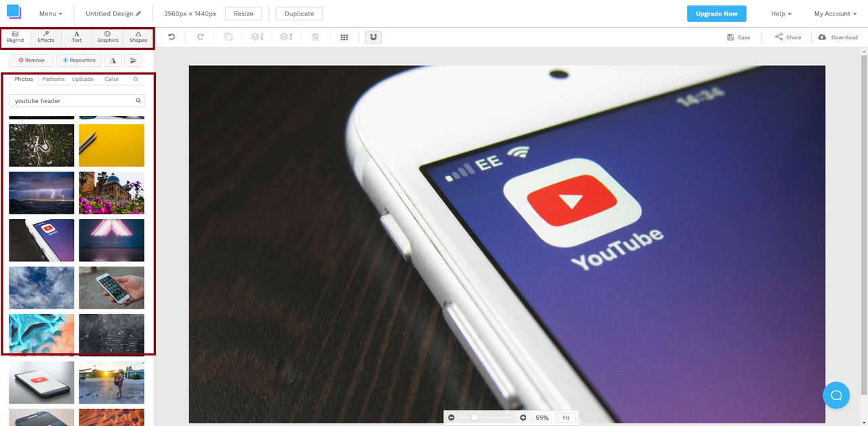Image resolution: width=868 pixels, height=426 pixels.
Task: Open the Graphics panel tab
Action: point(108,37)
